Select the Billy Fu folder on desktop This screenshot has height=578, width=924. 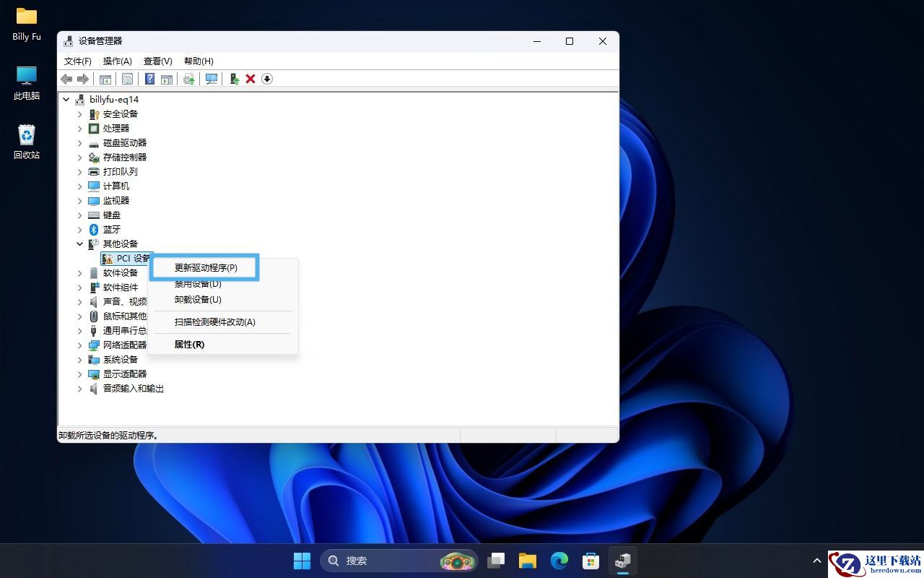[x=27, y=24]
